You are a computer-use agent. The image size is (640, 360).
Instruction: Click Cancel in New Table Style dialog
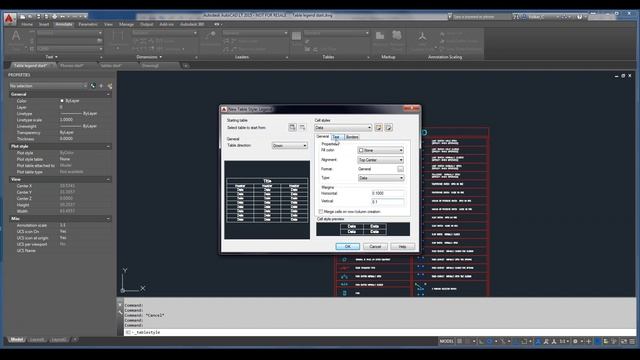click(x=375, y=247)
